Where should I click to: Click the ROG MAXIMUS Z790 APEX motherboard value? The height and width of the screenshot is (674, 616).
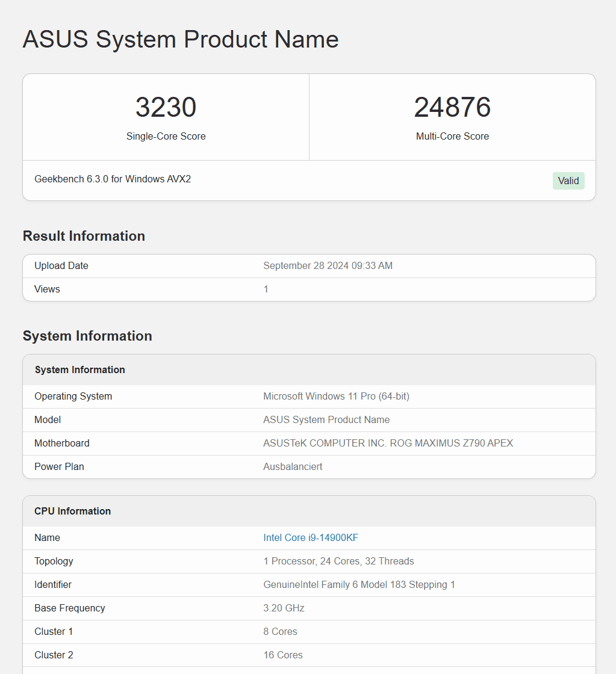tap(388, 443)
